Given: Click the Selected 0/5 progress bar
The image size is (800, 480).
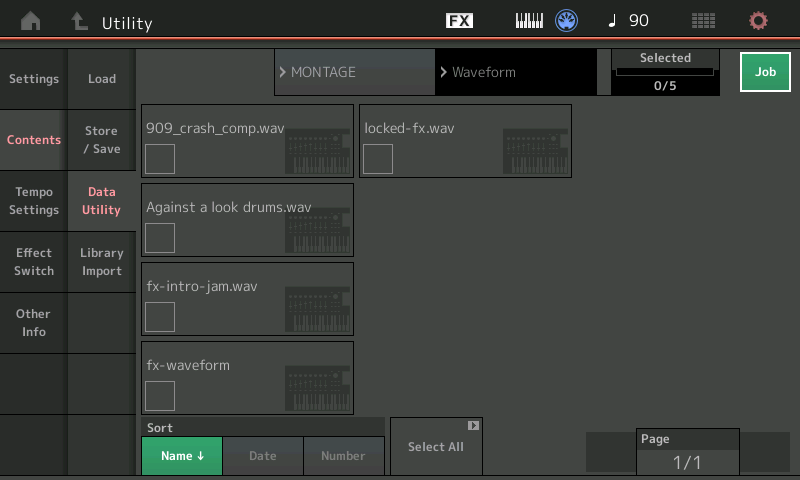Looking at the screenshot, I should tap(665, 72).
